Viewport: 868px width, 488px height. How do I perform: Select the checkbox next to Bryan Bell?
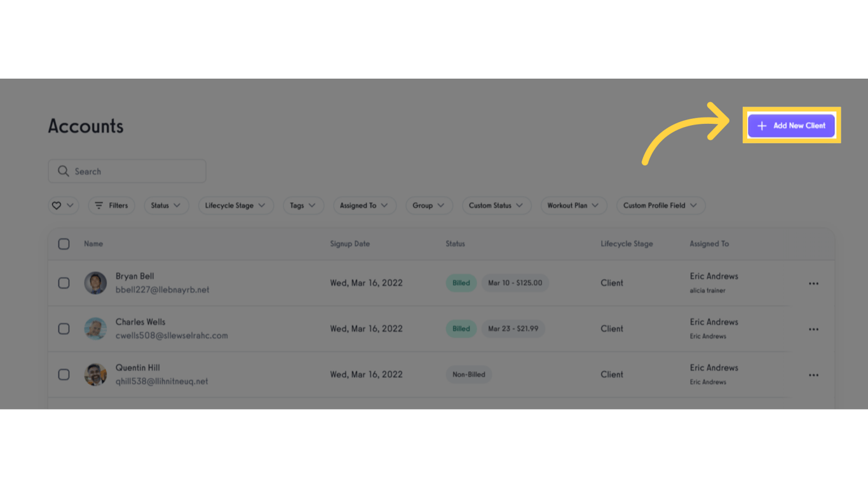coord(64,283)
